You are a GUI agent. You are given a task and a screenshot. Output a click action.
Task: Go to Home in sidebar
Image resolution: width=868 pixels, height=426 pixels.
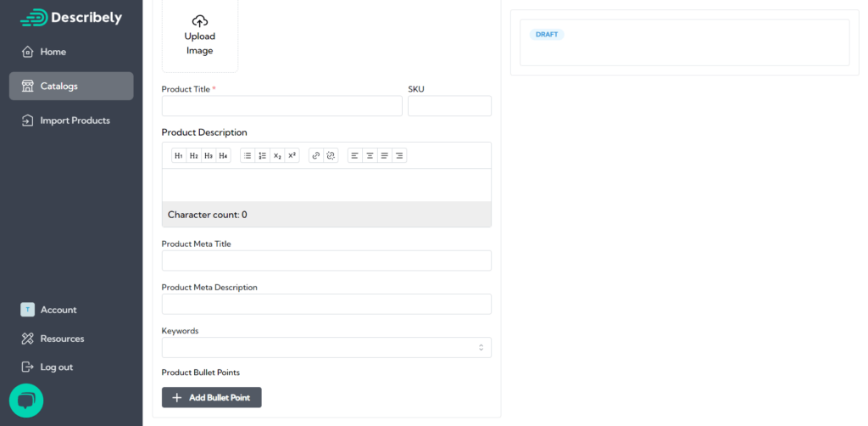click(71, 52)
